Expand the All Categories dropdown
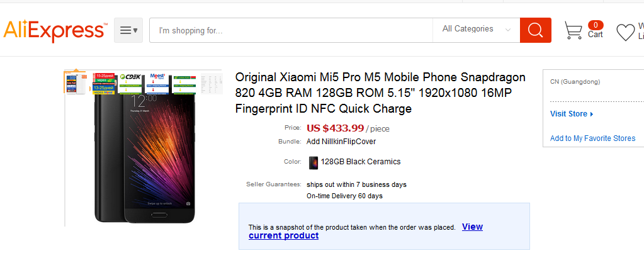This screenshot has width=644, height=270. click(476, 29)
